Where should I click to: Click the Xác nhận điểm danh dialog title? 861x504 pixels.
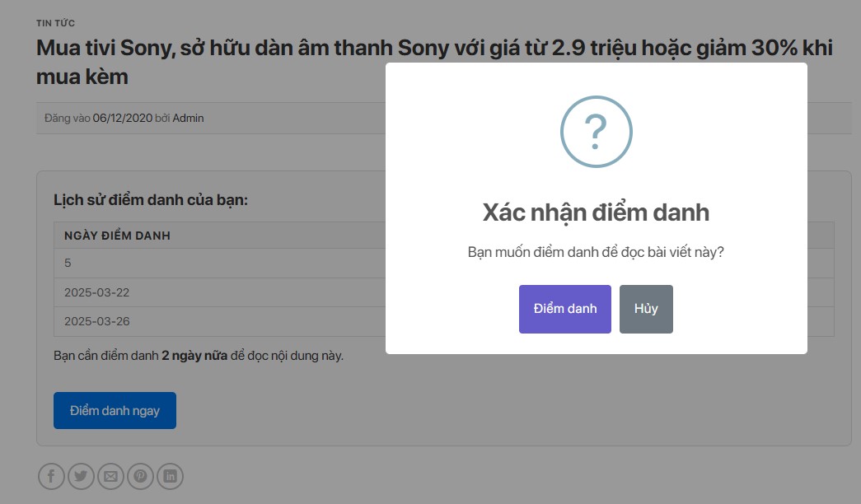(x=596, y=212)
